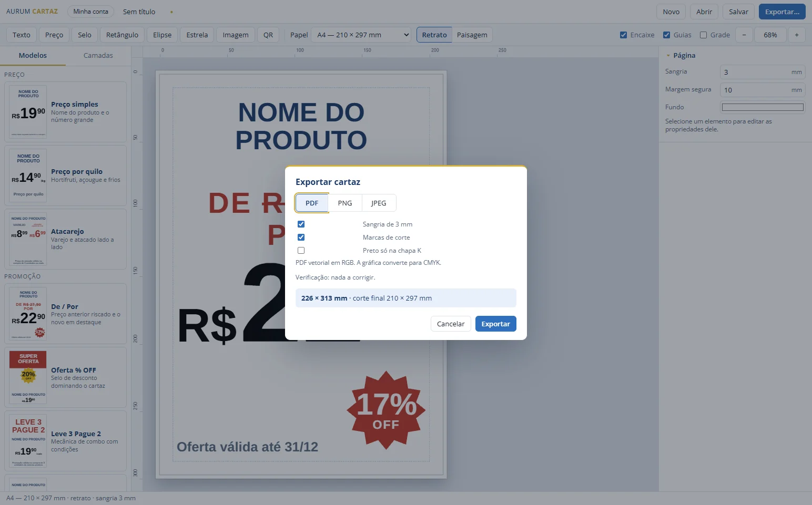Screen dimensions: 812x505
Task: Add a Preço element
Action: pos(54,35)
